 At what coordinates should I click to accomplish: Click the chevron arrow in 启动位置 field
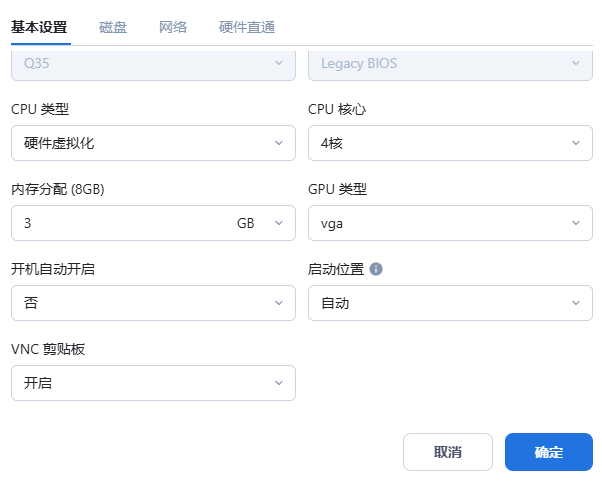point(576,303)
